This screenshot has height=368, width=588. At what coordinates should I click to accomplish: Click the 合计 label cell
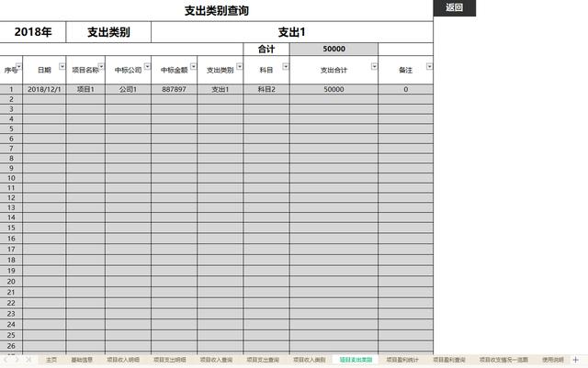266,49
